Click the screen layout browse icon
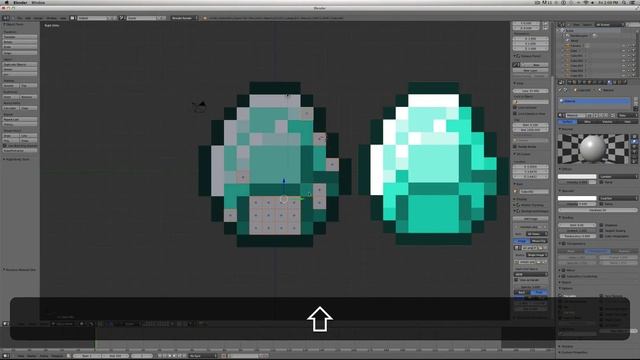The image size is (640, 360). pyautogui.click(x=73, y=18)
